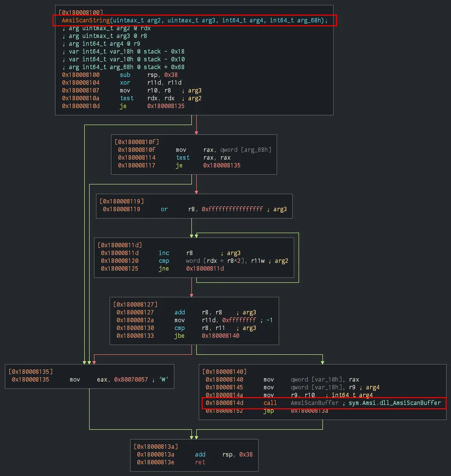Click the sym.Amsi.dll_AmsiScanBuffer comment
The width and height of the screenshot is (451, 476).
pos(395,403)
